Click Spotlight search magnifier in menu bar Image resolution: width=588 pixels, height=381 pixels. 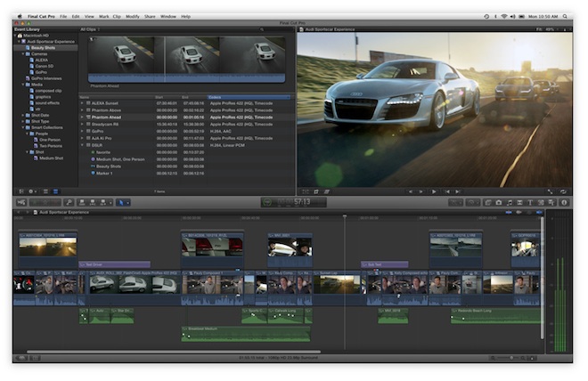tap(567, 16)
